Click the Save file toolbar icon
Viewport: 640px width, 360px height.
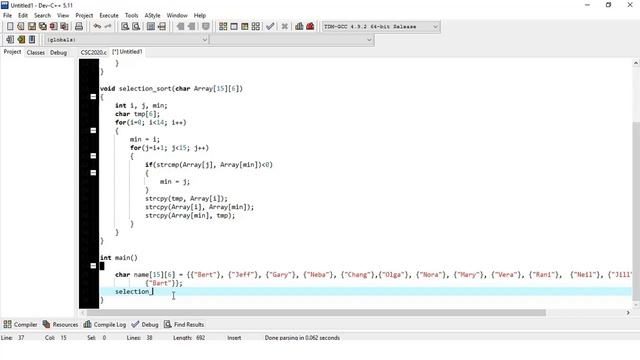pyautogui.click(x=32, y=27)
